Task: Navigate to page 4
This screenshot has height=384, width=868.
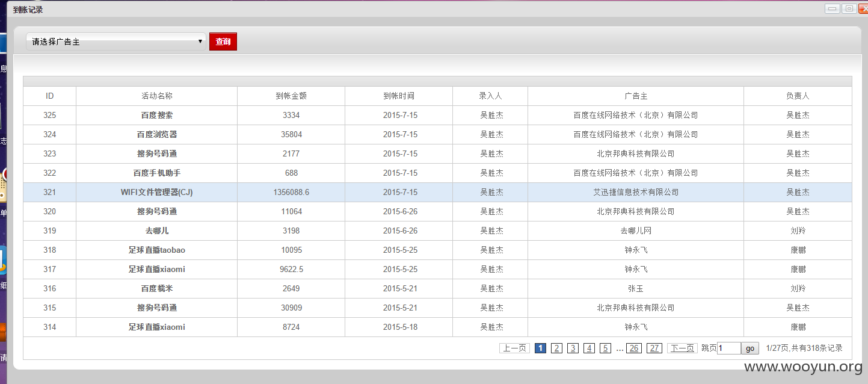Action: [589, 348]
